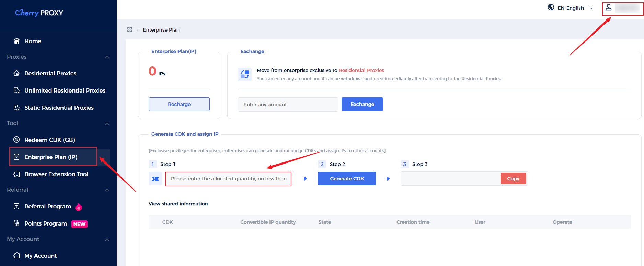Click the Points Program coins icon
This screenshot has height=266, width=644.
(16, 223)
